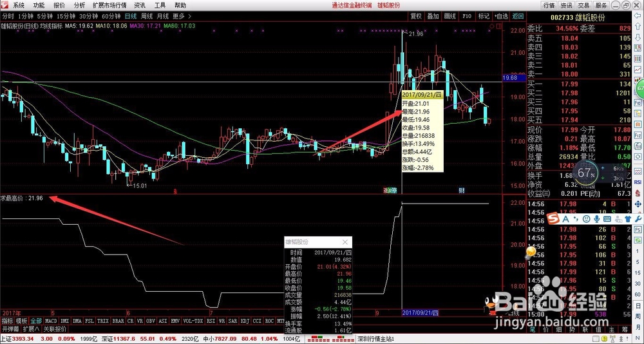Screen dimensions: 644x344
Task: Click the RSI sidebar icon
Action: click(x=638, y=181)
